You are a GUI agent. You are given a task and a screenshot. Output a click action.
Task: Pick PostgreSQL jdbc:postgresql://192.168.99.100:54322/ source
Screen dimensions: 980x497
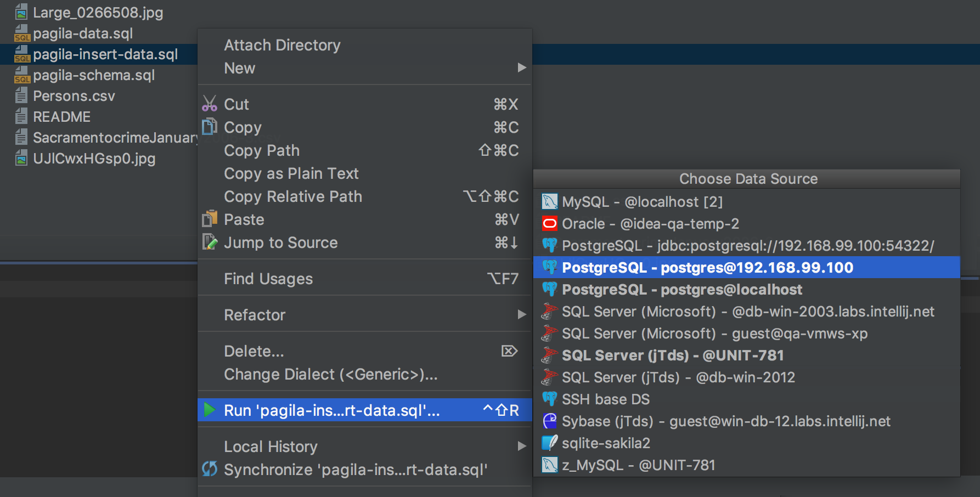pos(747,245)
